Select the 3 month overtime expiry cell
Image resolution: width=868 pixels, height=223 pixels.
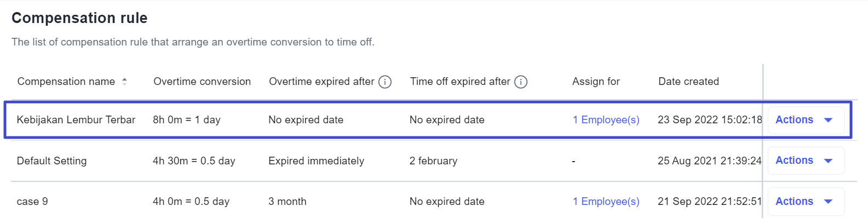(x=288, y=202)
